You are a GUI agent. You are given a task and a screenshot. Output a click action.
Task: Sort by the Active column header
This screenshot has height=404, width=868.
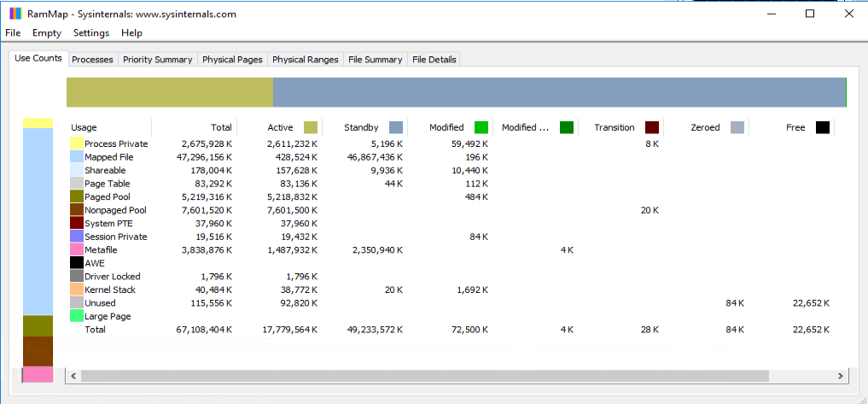279,127
